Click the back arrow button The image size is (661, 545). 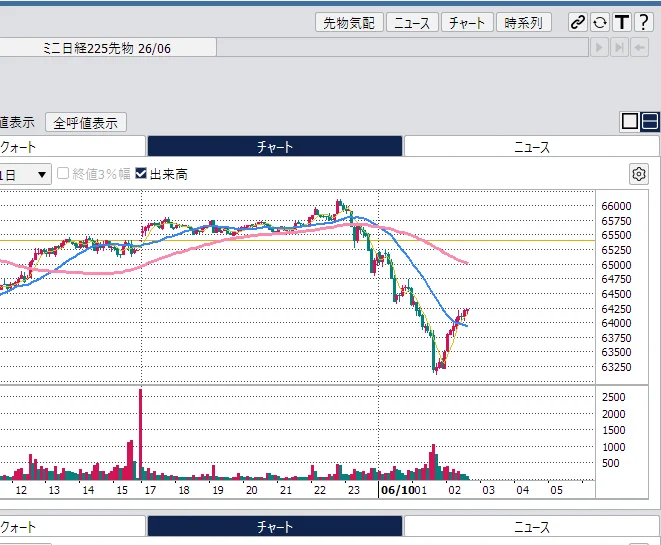(x=640, y=48)
